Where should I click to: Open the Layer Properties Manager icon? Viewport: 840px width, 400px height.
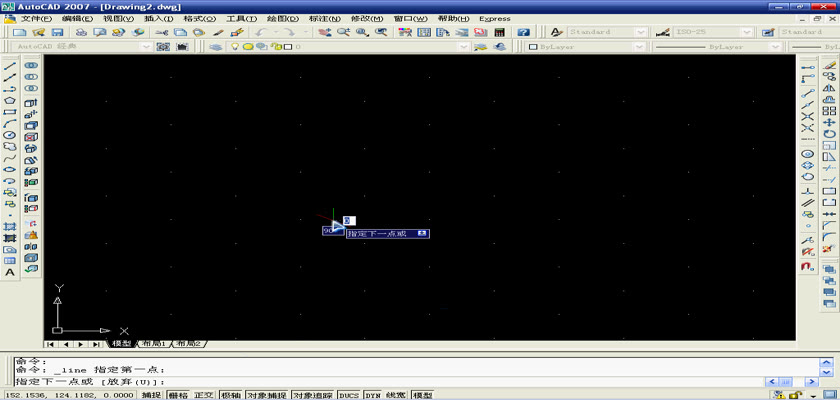point(216,47)
